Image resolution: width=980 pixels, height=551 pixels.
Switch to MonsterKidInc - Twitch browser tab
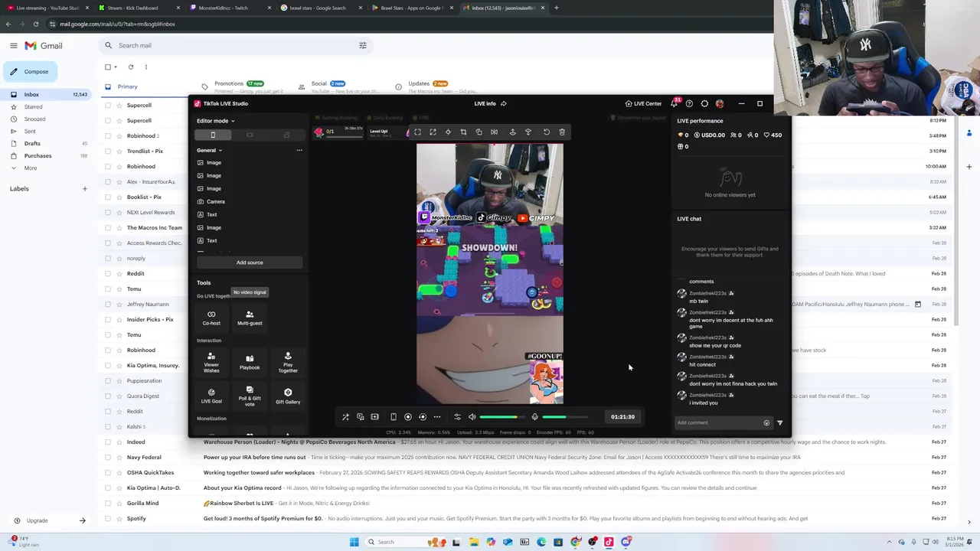tap(230, 8)
